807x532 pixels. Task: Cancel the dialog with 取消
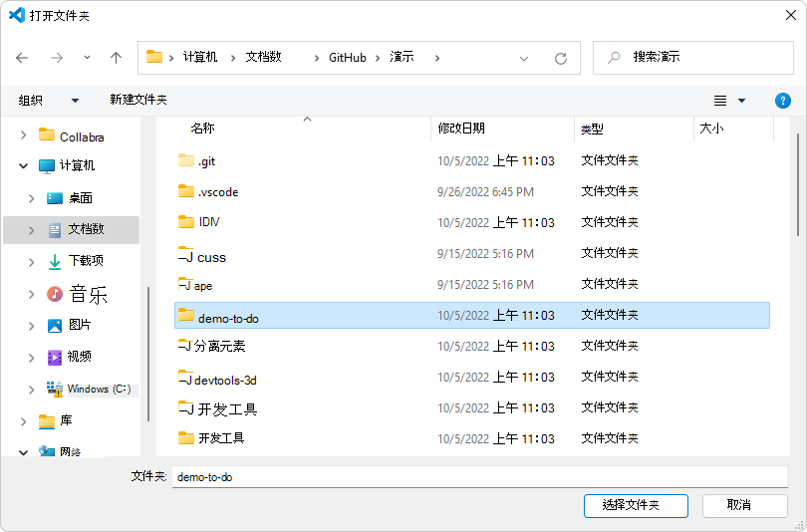[744, 506]
